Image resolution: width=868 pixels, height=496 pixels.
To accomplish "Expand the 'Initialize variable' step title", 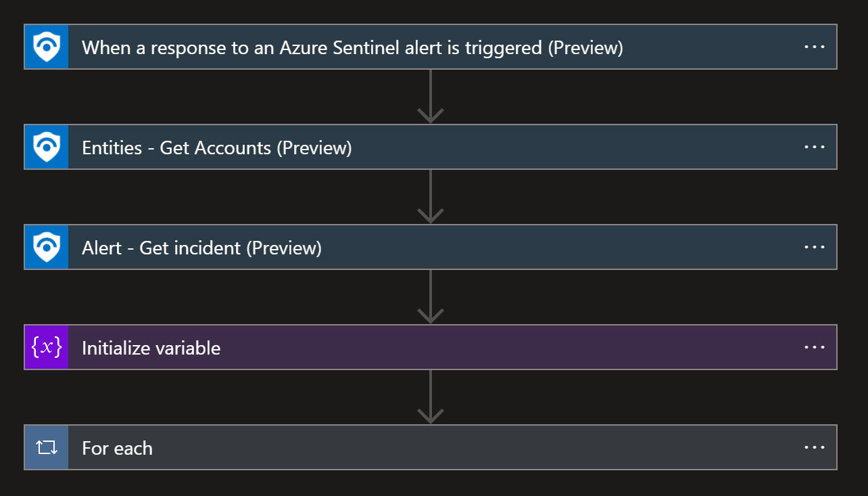I will point(151,348).
